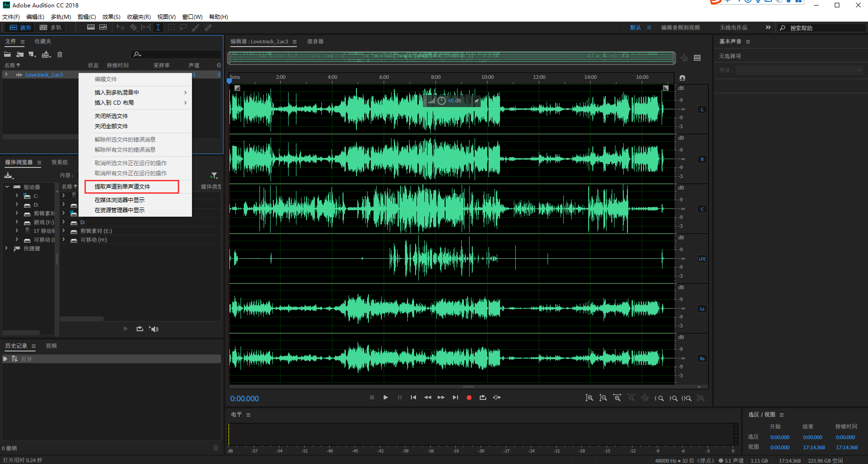Screen dimensions: 868x464
Task: Expand the 驱动器 tree node
Action: [7, 187]
